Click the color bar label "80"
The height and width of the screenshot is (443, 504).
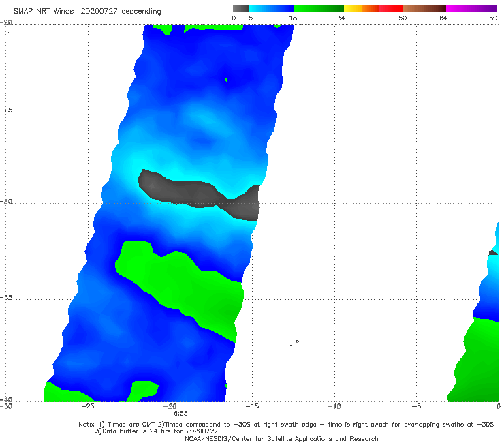click(493, 18)
